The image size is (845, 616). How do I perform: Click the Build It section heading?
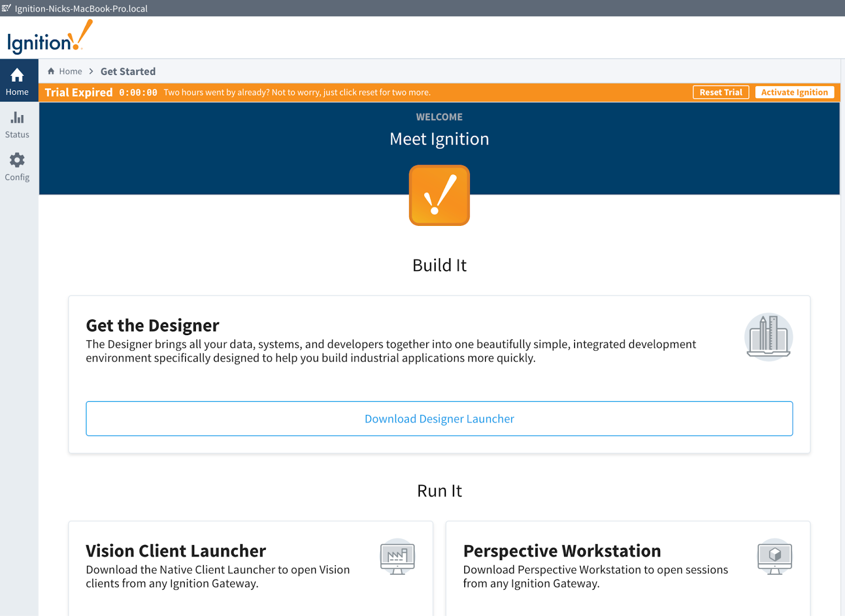(439, 265)
